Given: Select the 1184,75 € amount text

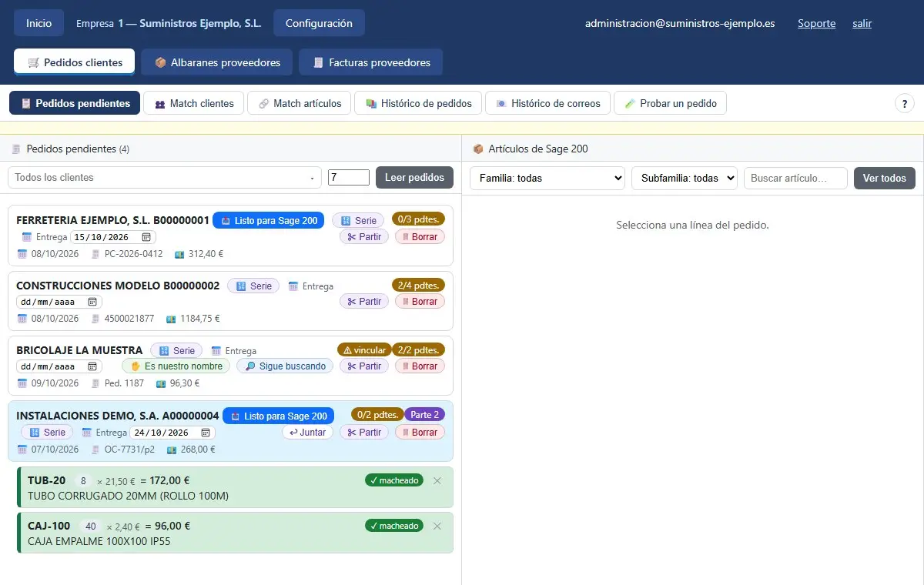Looking at the screenshot, I should 199,318.
